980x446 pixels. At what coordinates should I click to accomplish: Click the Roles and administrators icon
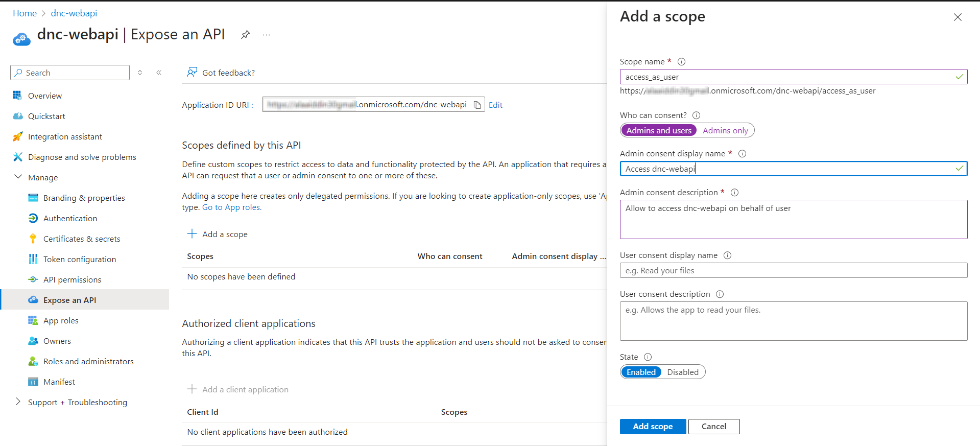pyautogui.click(x=33, y=361)
